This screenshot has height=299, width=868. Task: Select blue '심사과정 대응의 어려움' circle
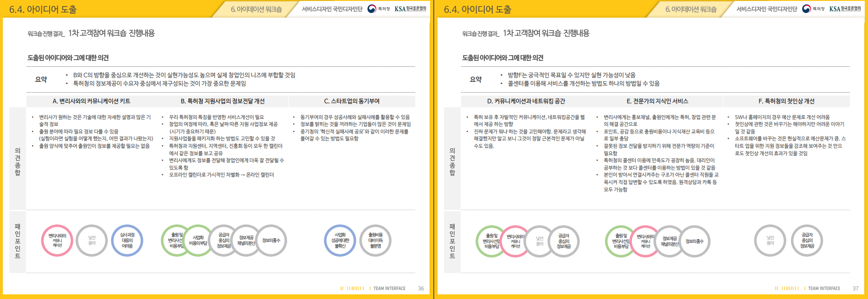pos(127,240)
